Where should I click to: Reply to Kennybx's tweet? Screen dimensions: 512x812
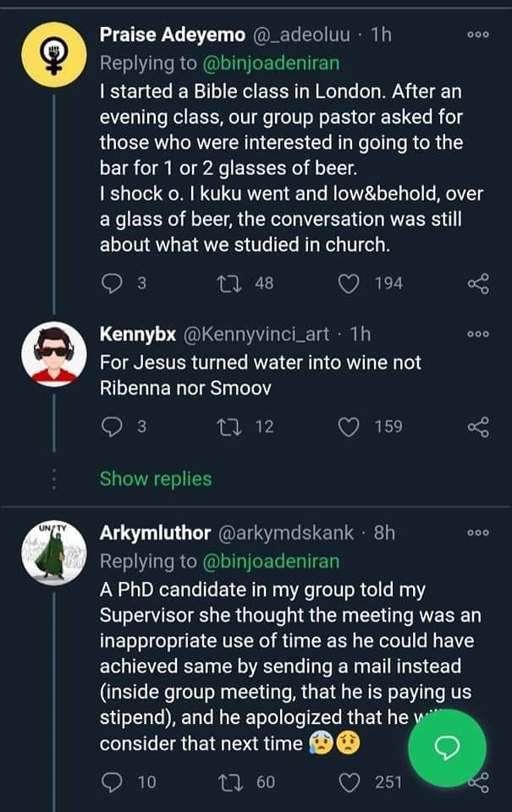click(x=113, y=426)
